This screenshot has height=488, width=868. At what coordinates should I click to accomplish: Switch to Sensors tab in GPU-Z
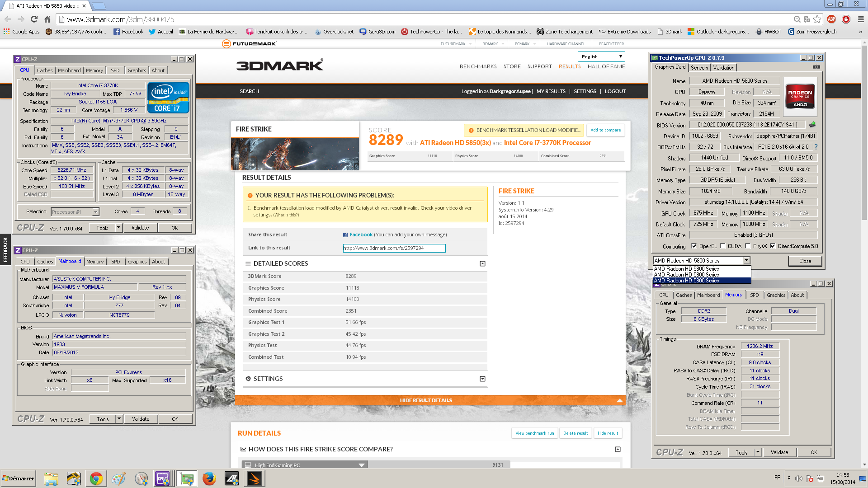pyautogui.click(x=699, y=68)
